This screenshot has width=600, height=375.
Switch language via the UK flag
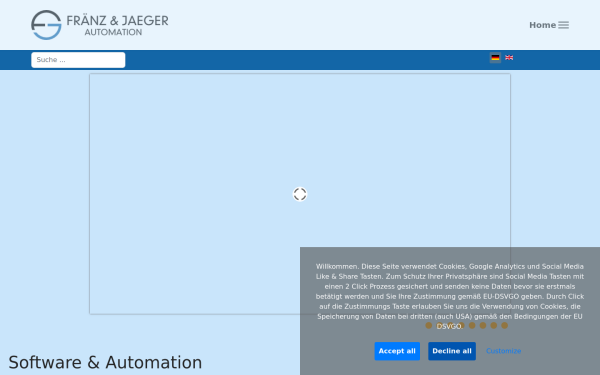[509, 58]
